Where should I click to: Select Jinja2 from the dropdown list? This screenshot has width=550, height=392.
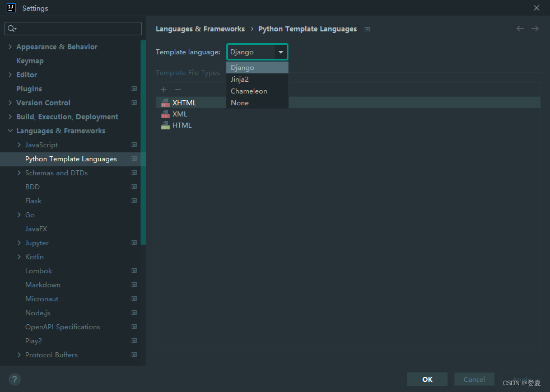(240, 79)
